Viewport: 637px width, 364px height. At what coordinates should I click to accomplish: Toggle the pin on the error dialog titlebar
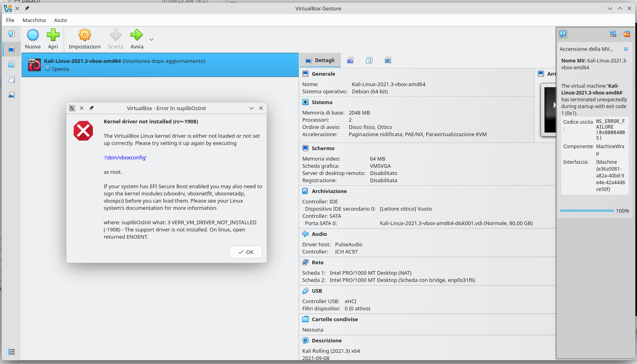pyautogui.click(x=91, y=108)
